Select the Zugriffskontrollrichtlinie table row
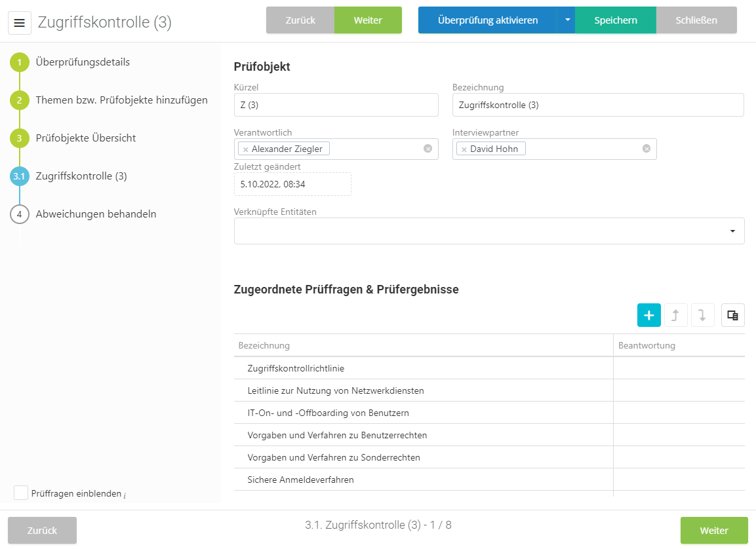 click(423, 368)
